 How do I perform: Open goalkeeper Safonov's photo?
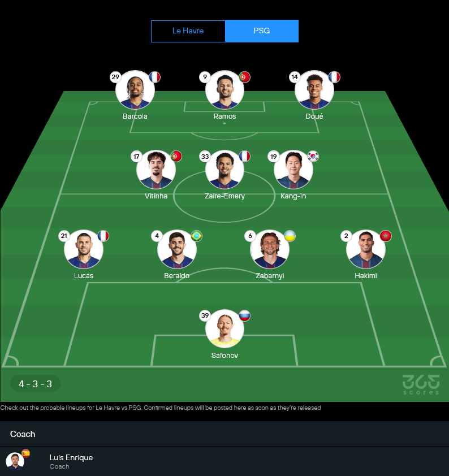coord(225,329)
